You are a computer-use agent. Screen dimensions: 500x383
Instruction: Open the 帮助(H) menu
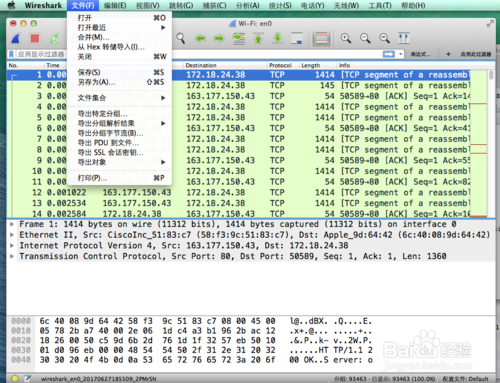(x=413, y=6)
